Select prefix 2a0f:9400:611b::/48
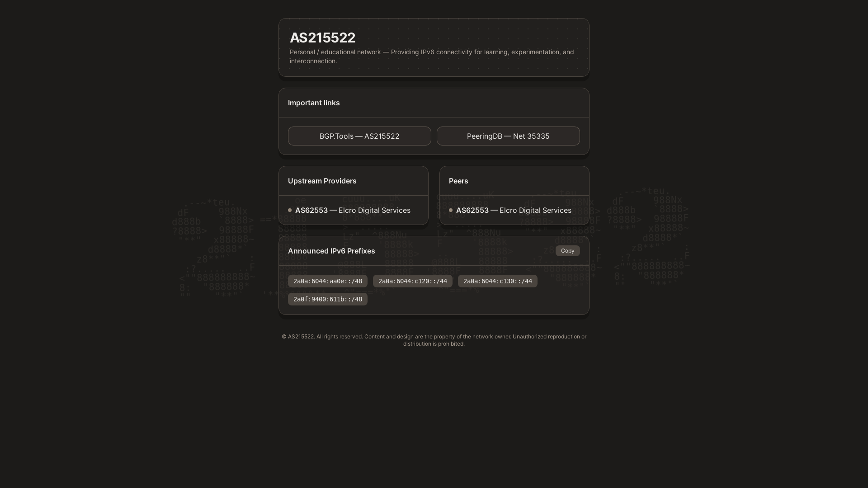 coord(328,299)
